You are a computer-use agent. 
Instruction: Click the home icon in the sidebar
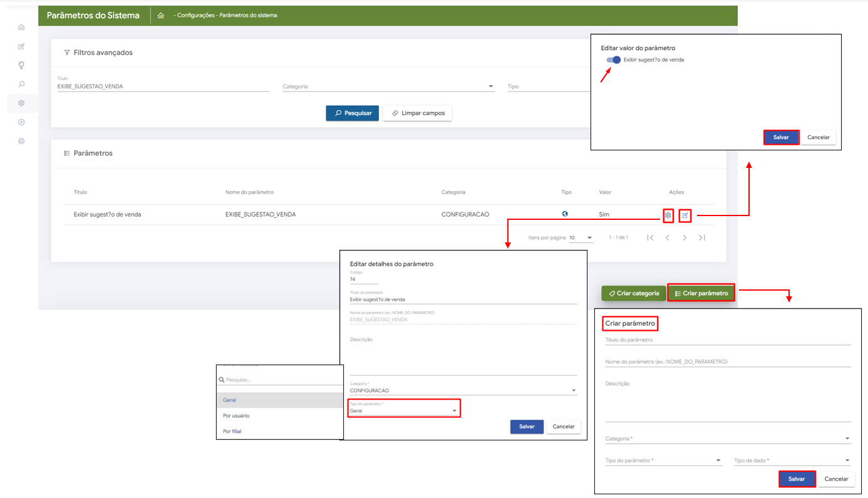coord(21,28)
